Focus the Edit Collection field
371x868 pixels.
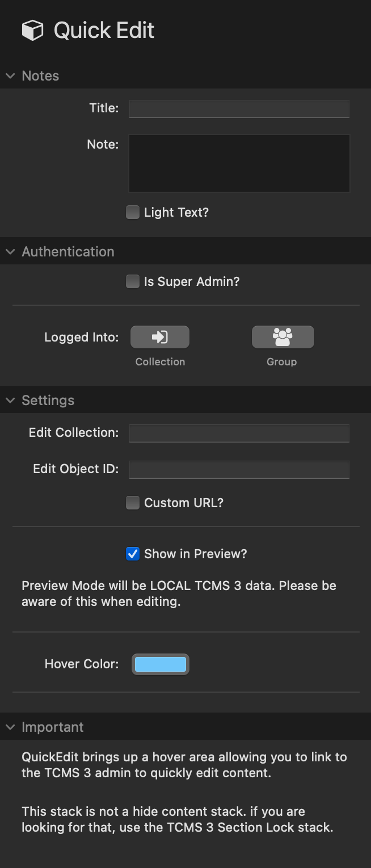[239, 433]
